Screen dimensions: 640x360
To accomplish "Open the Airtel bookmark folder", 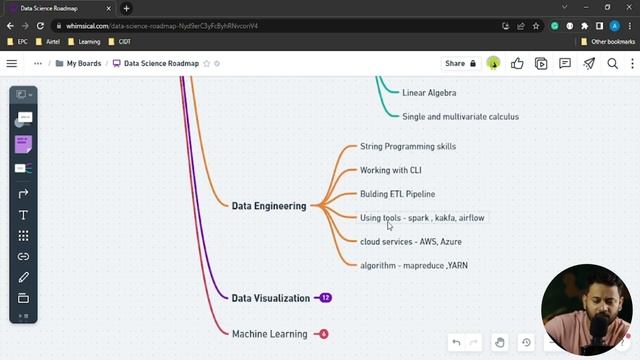I will 48,42.
